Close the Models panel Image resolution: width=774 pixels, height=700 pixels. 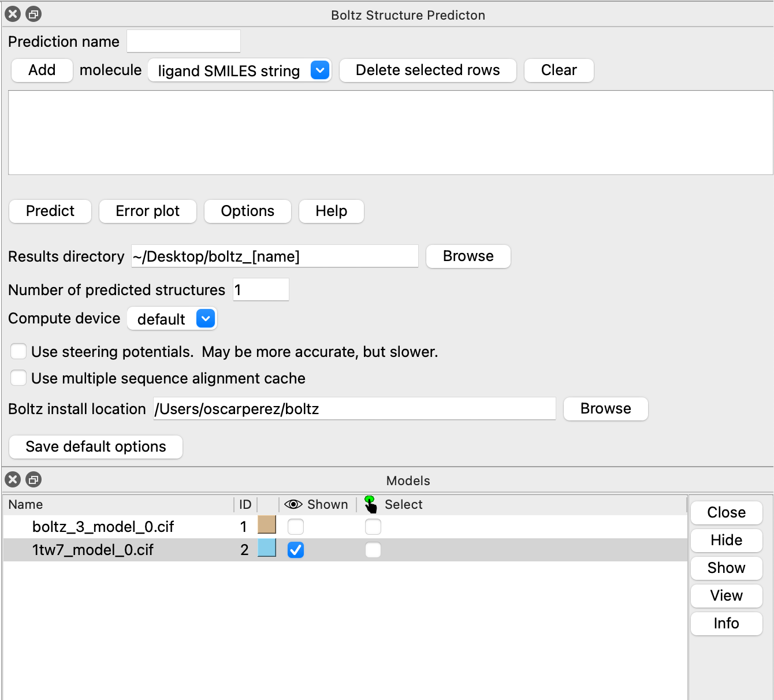13,479
